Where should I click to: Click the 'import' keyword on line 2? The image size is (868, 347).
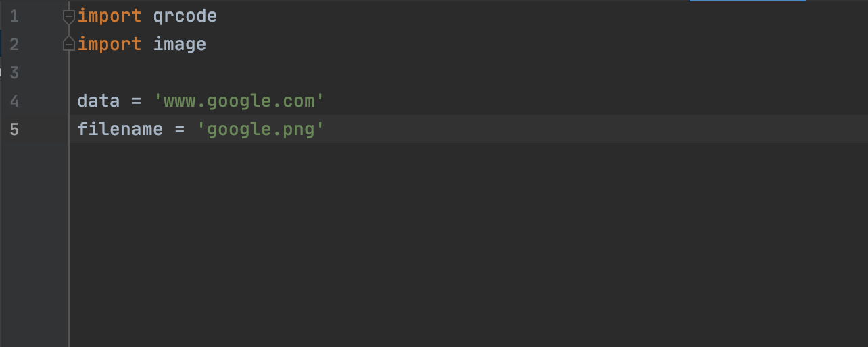coord(110,45)
